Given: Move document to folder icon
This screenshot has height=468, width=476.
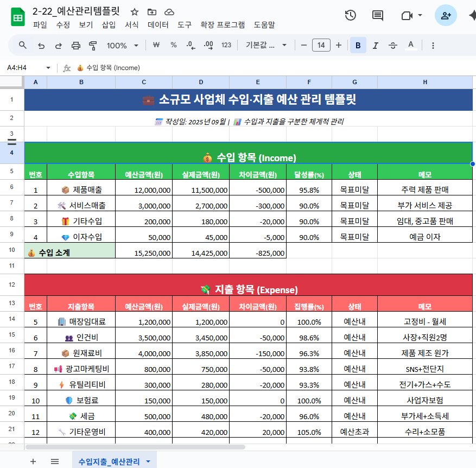Looking at the screenshot, I should tap(152, 12).
